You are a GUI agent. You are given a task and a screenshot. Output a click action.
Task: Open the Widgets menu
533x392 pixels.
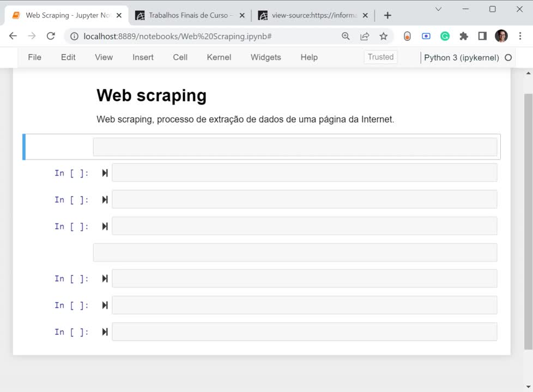point(265,57)
